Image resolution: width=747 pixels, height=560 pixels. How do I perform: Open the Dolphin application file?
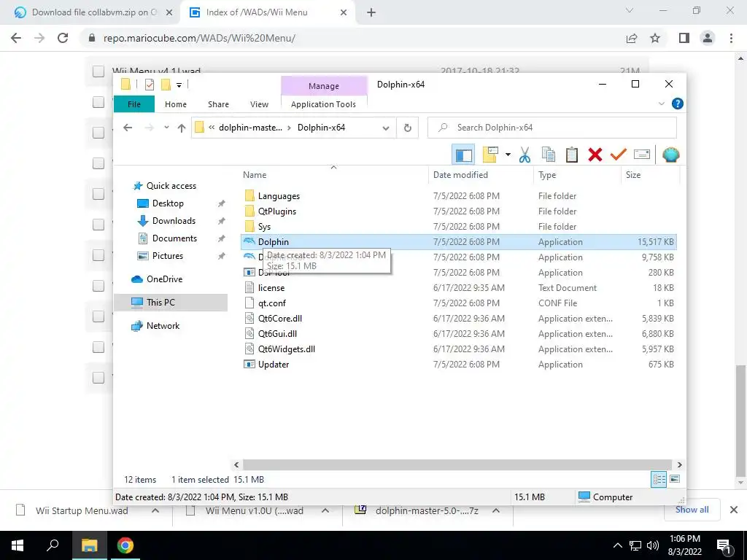tap(273, 242)
